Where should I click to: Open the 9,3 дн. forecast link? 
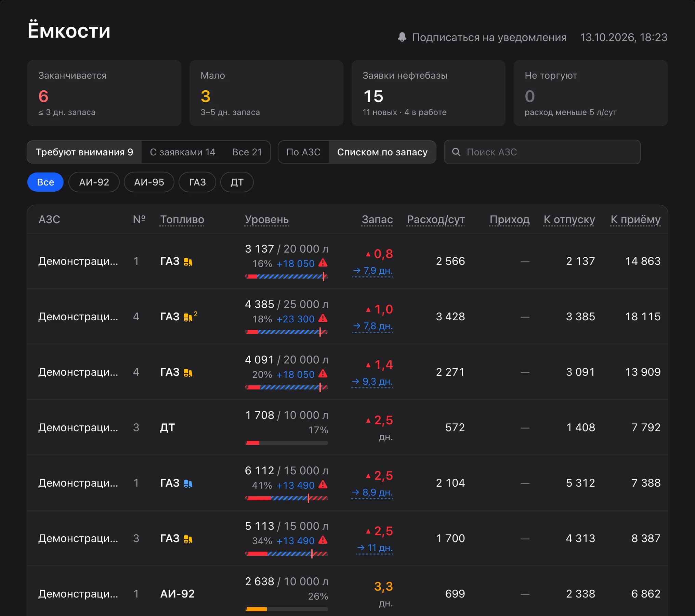click(372, 382)
